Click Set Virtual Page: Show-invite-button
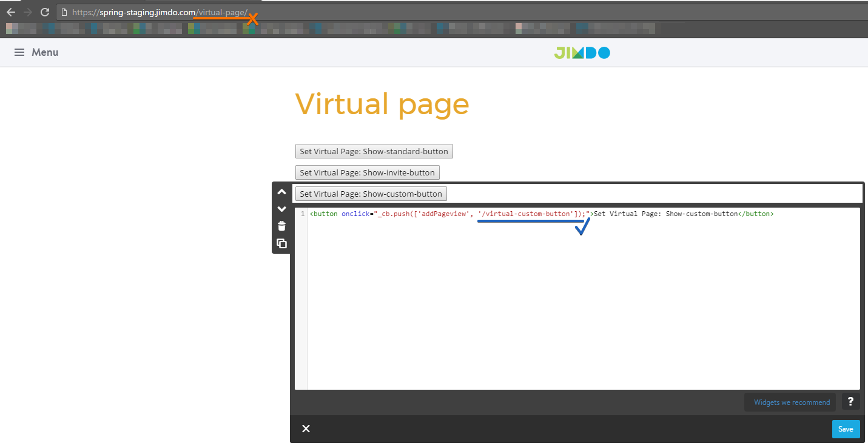868x448 pixels. coord(367,172)
